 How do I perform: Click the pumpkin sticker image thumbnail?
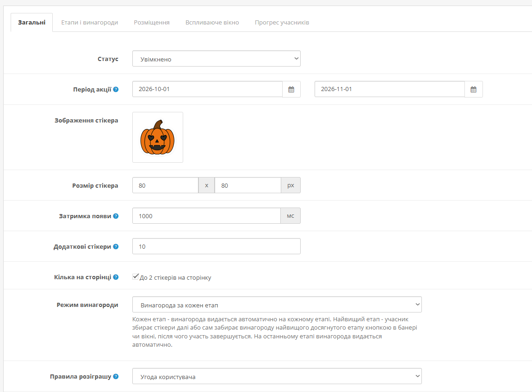click(158, 137)
